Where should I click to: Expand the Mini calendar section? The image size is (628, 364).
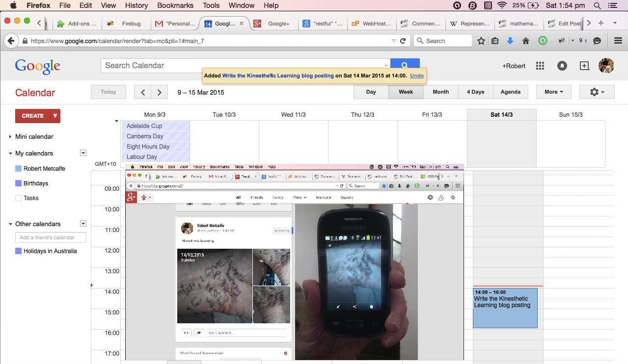click(x=10, y=136)
